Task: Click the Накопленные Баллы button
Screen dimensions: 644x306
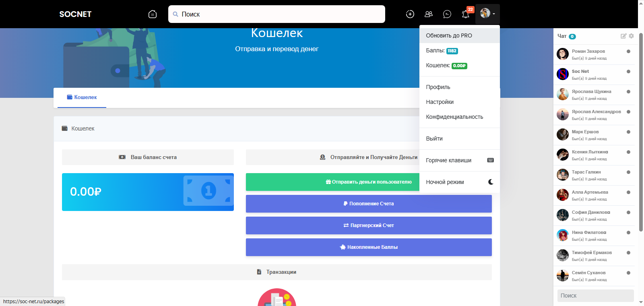Action: point(369,247)
